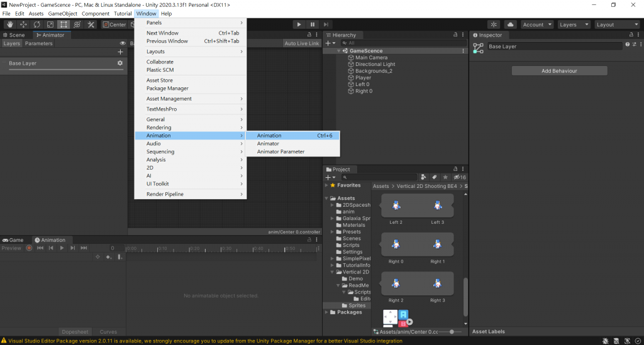Image resolution: width=644 pixels, height=345 pixels.
Task: Search by type icon in Project
Action: (423, 177)
